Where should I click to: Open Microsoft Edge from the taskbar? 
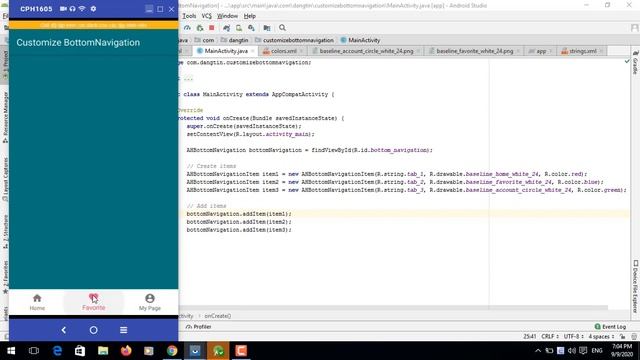click(x=57, y=351)
